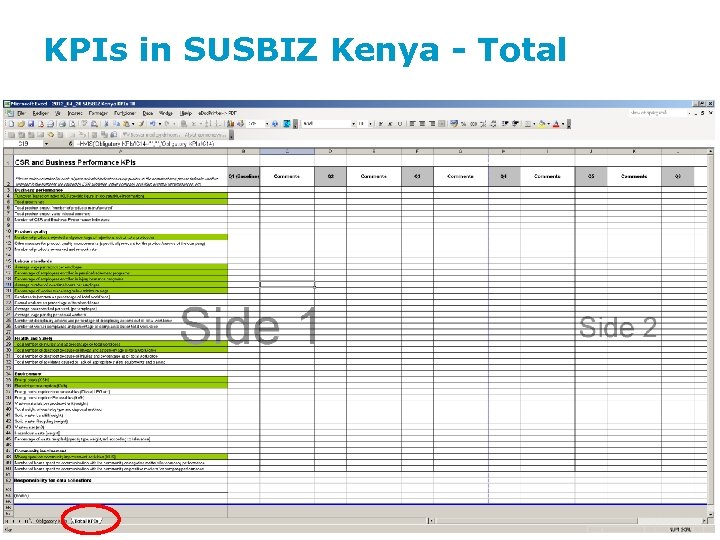The width and height of the screenshot is (720, 540).
Task: Click the Open file folder icon
Action: [x=21, y=124]
